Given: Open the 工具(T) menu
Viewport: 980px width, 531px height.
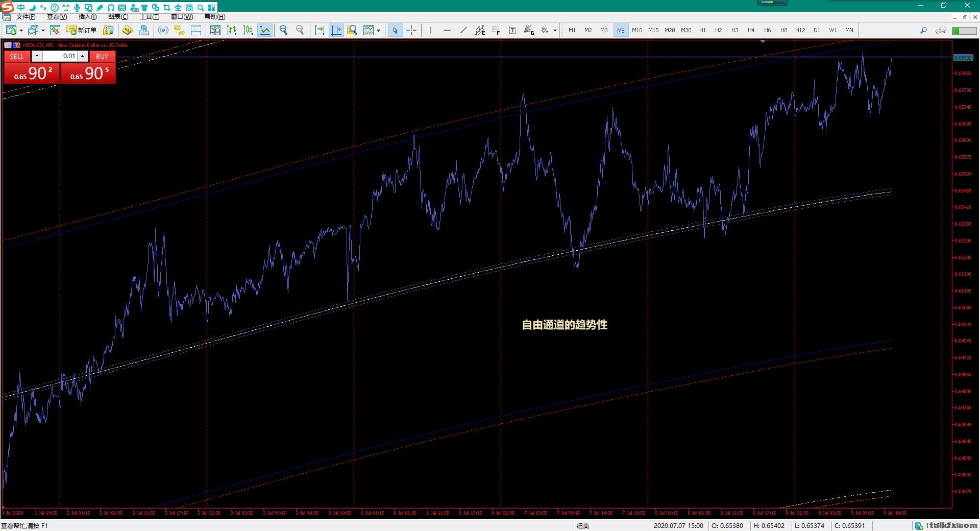Looking at the screenshot, I should click(150, 17).
